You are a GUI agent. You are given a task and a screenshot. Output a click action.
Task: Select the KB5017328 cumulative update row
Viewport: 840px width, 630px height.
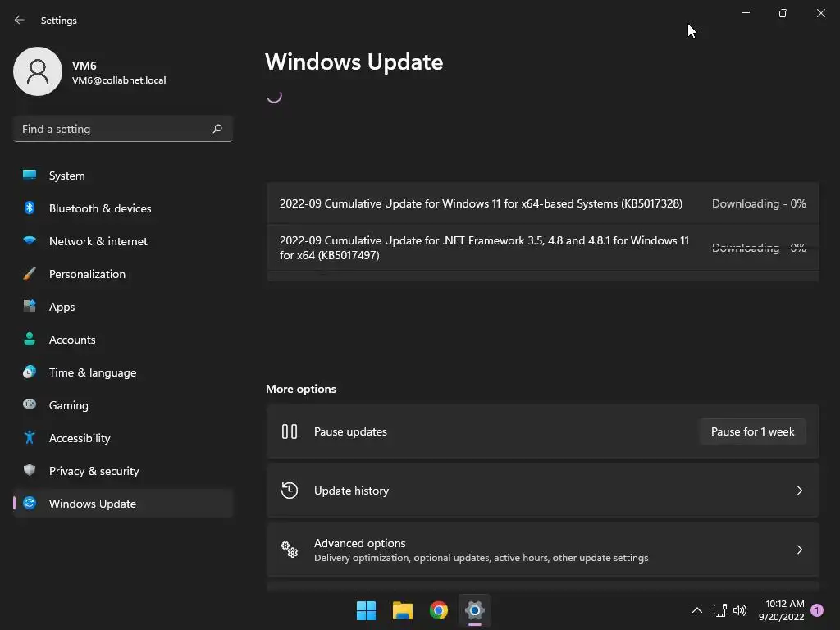(543, 203)
